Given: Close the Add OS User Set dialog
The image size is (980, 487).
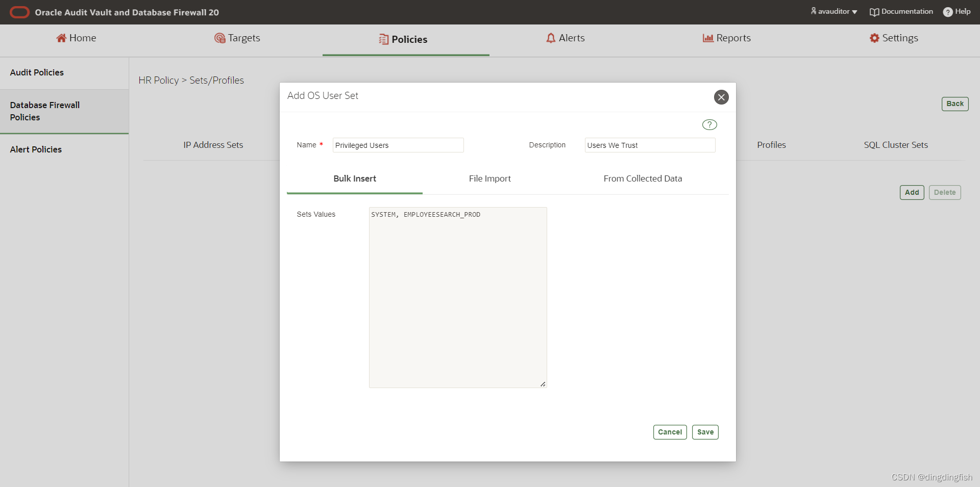Looking at the screenshot, I should tap(721, 97).
